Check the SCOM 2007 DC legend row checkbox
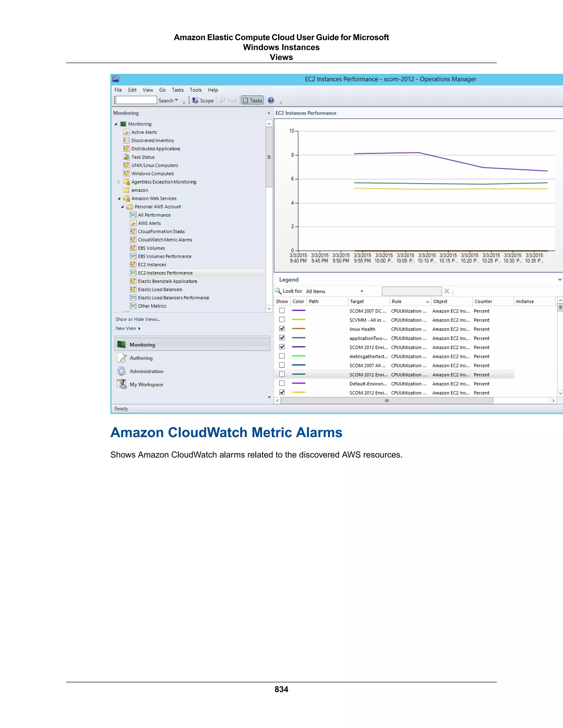Image resolution: width=563 pixels, height=728 pixels. tap(282, 311)
